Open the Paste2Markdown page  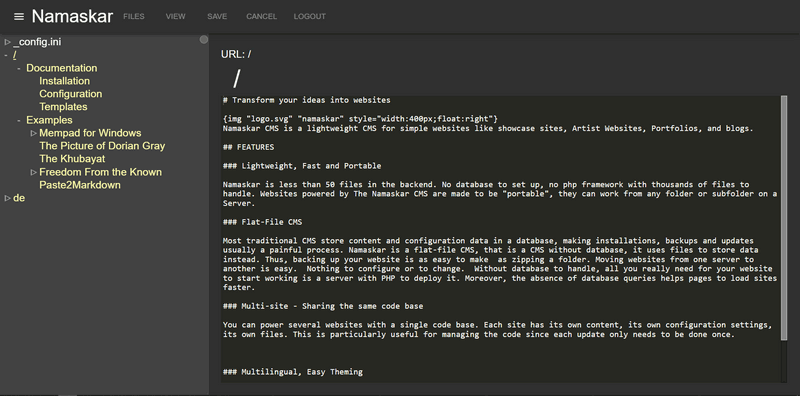click(x=80, y=185)
